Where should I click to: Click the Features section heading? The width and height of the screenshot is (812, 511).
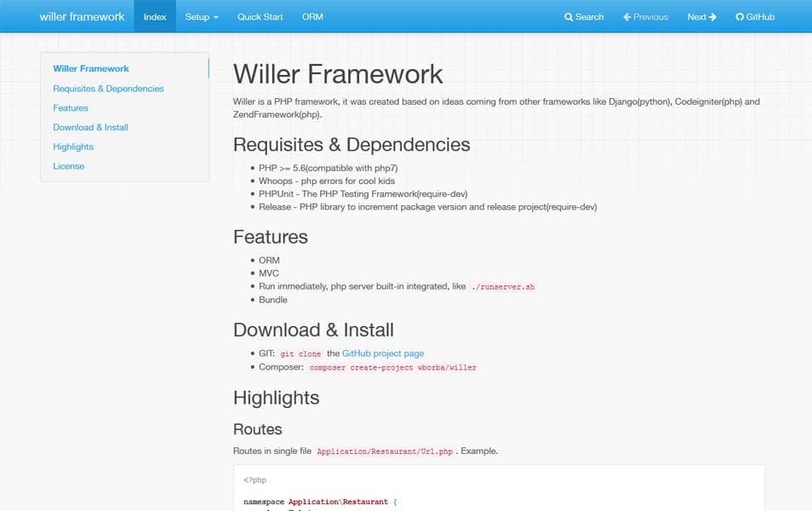coord(271,237)
